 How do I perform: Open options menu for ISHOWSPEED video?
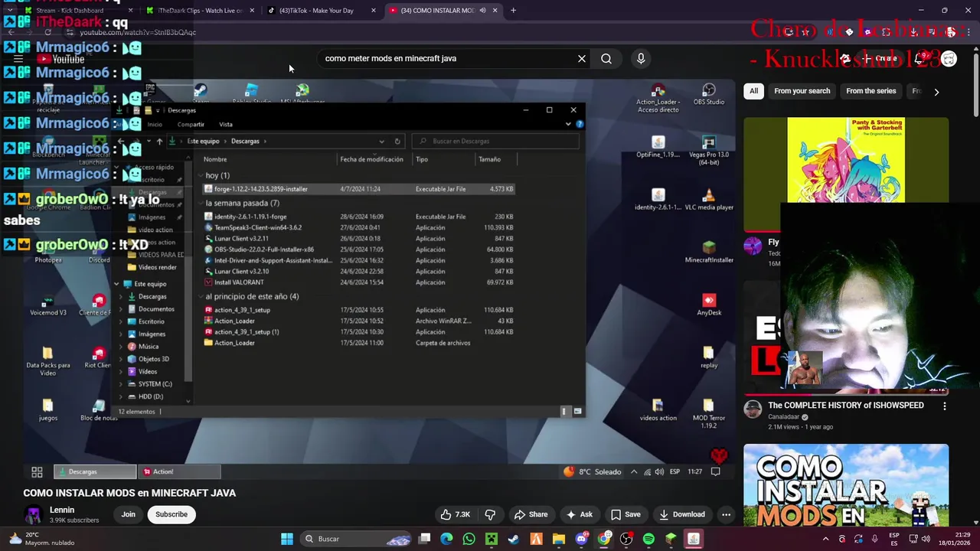coord(944,406)
